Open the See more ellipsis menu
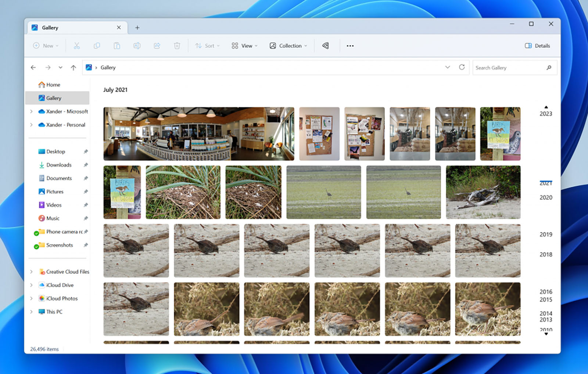Image resolution: width=588 pixels, height=374 pixels. click(350, 46)
